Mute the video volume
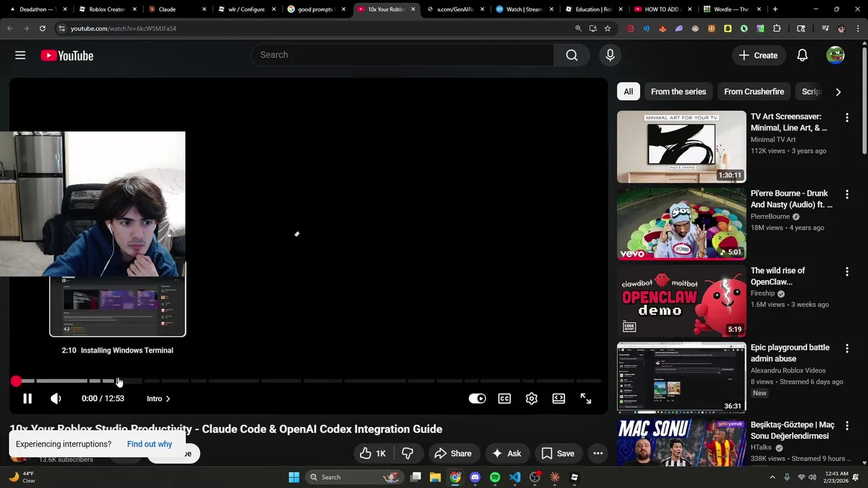 click(56, 399)
